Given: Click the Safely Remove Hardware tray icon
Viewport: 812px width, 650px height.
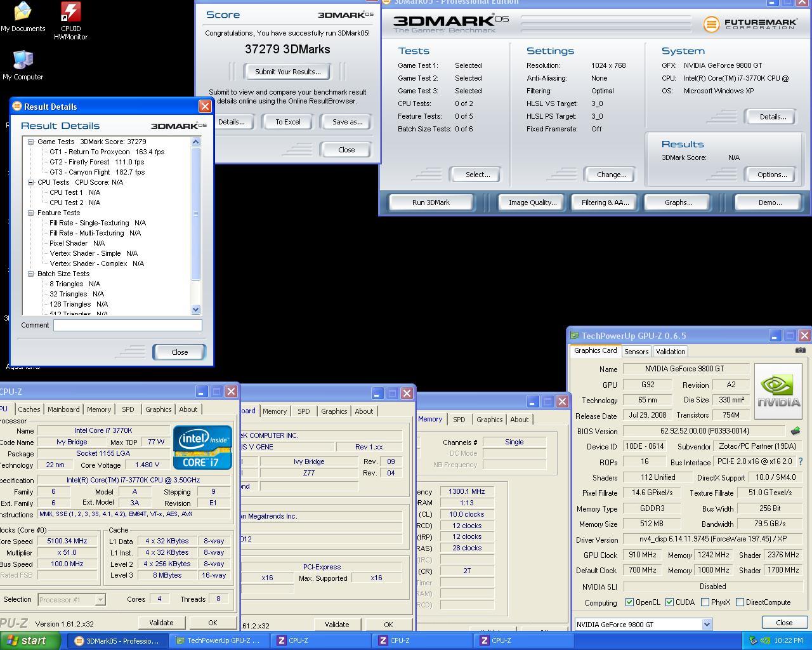Looking at the screenshot, I should pyautogui.click(x=753, y=640).
